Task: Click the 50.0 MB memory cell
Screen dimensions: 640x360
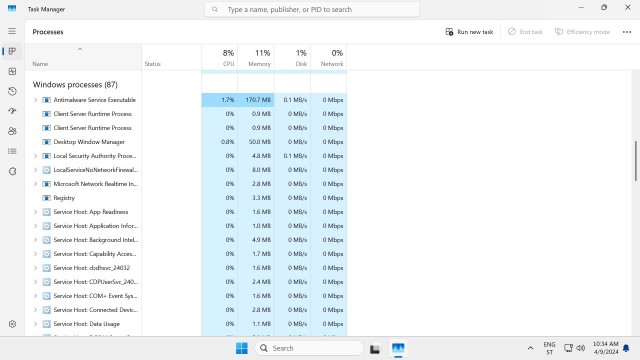Action: [x=256, y=142]
